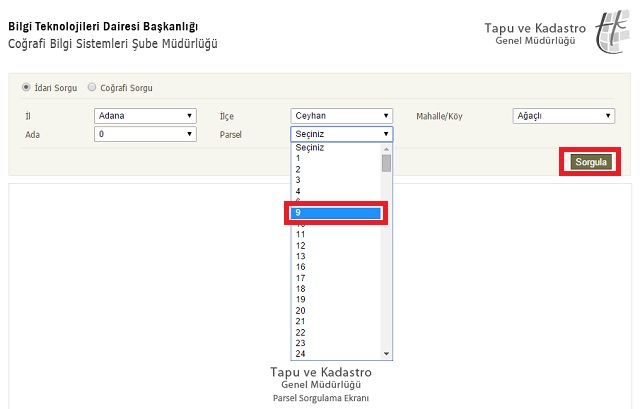Image resolution: width=640 pixels, height=409 pixels.
Task: Click the Coğrafi Bilgi Sistemleri Şube Müdürlüğü text
Action: pos(113,44)
